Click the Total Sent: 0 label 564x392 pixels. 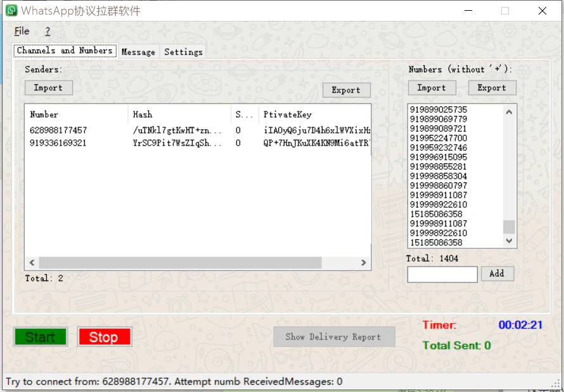pyautogui.click(x=457, y=346)
